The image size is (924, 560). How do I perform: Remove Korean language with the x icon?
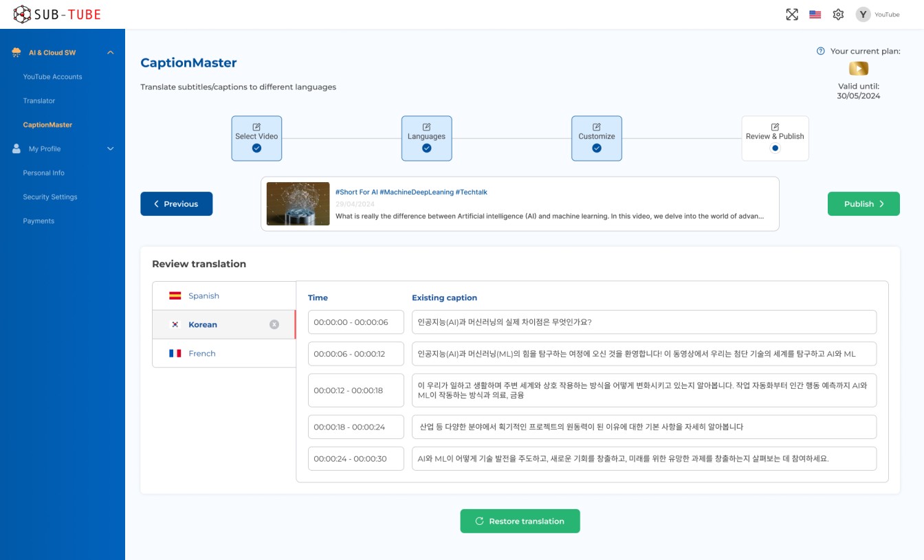click(274, 324)
